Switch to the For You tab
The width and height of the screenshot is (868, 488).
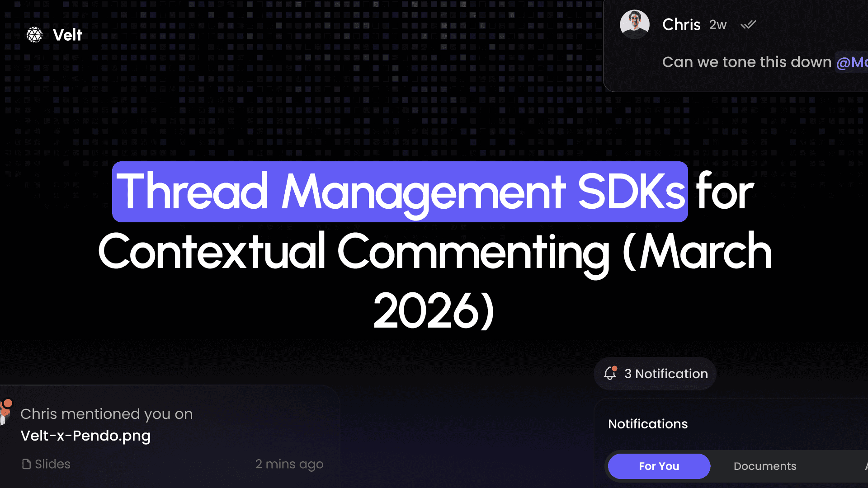click(x=659, y=466)
